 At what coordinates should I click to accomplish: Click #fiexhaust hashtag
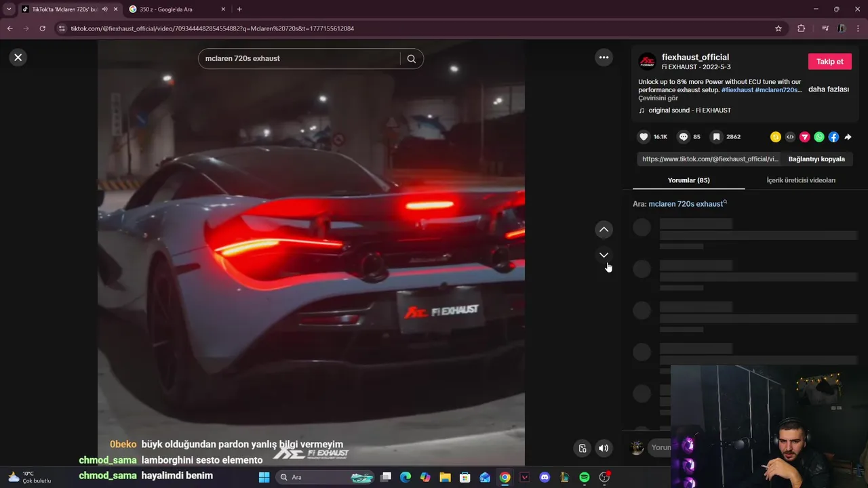pyautogui.click(x=737, y=89)
